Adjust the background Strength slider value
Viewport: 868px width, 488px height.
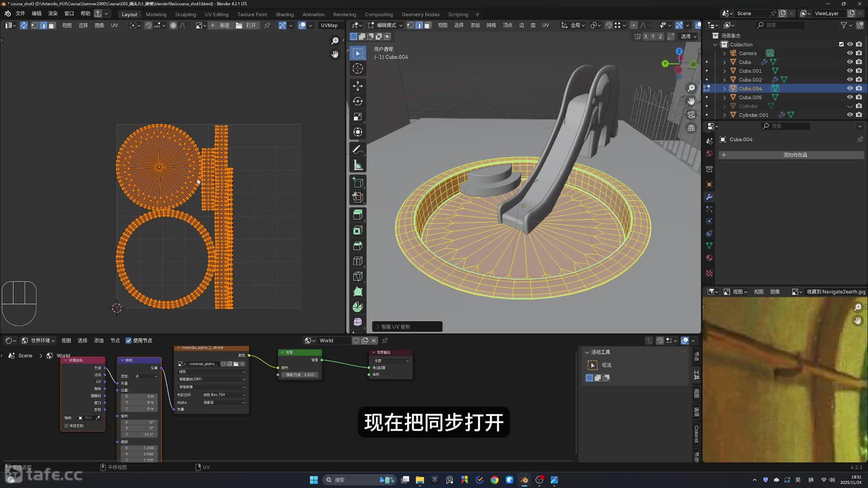(300, 375)
